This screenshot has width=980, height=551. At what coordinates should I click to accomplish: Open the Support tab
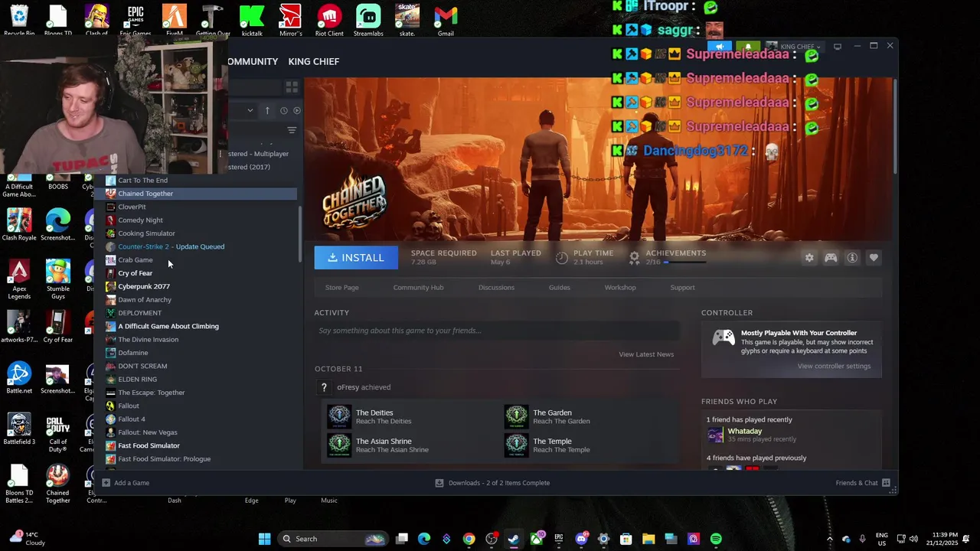click(x=682, y=288)
